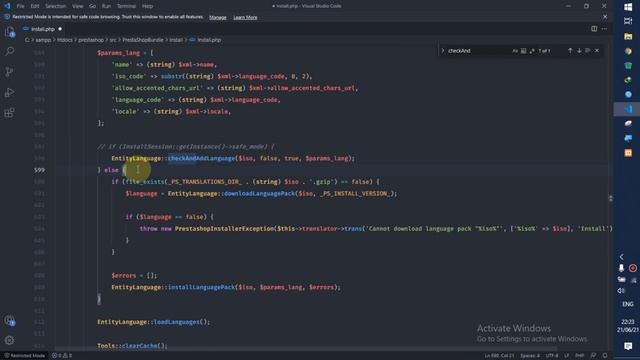Go to next match in find widget
The image size is (640, 360).
coord(579,51)
